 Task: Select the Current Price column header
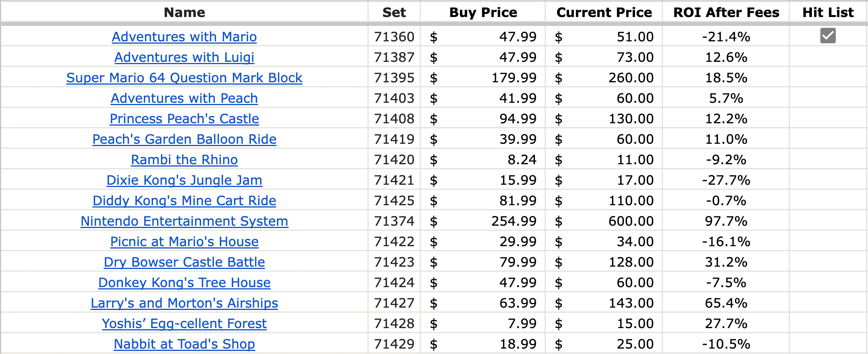604,12
